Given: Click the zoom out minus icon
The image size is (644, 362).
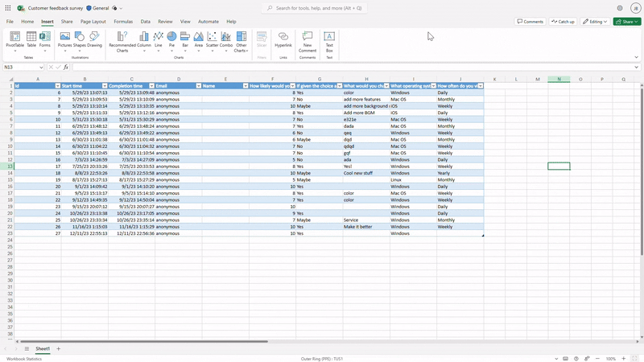Looking at the screenshot, I should (x=597, y=358).
